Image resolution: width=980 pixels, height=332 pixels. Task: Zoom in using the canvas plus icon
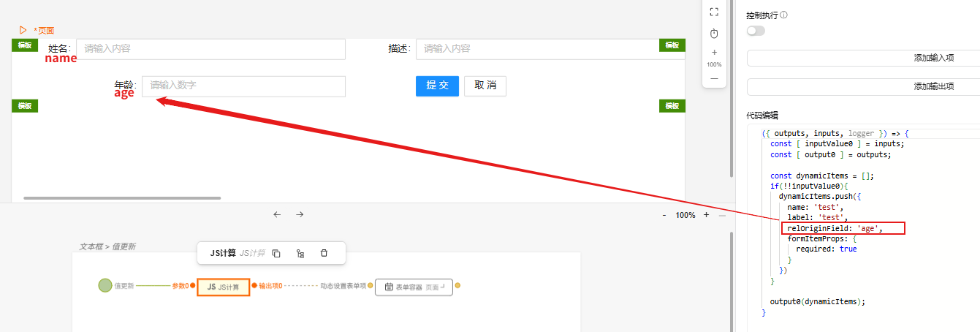click(714, 53)
